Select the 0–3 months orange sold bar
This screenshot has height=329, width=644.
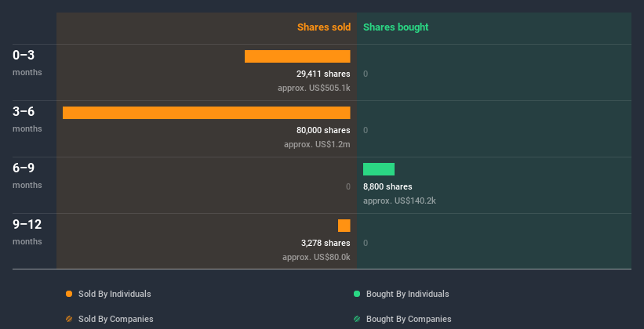297,56
